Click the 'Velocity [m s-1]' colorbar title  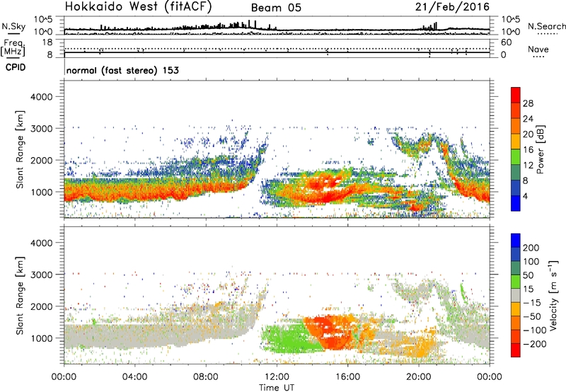553,295
